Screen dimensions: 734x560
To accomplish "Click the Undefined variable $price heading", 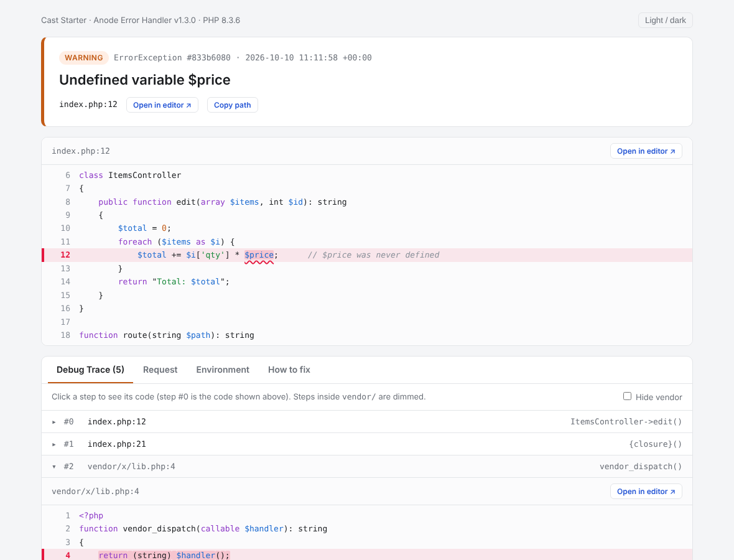I will pos(145,80).
